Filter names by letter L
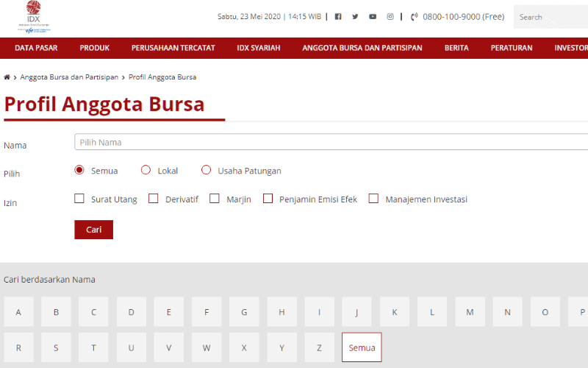The image size is (588, 368). 432,311
